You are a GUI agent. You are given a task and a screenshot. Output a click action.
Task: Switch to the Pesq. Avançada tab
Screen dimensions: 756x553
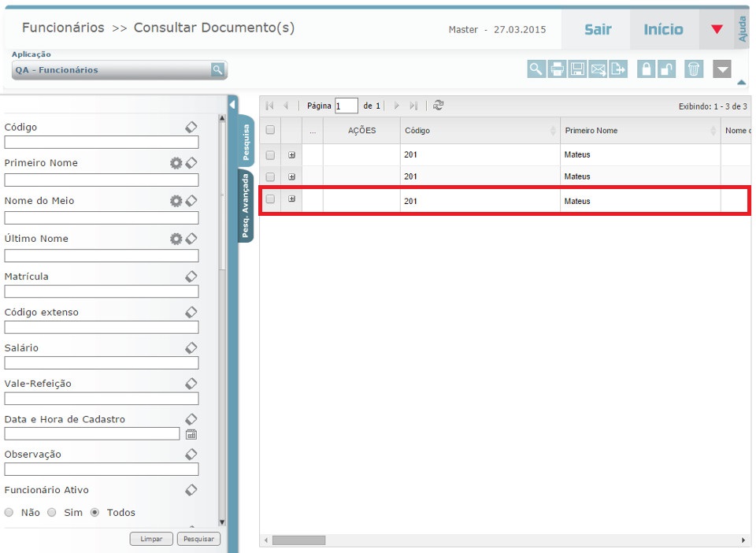pyautogui.click(x=246, y=206)
